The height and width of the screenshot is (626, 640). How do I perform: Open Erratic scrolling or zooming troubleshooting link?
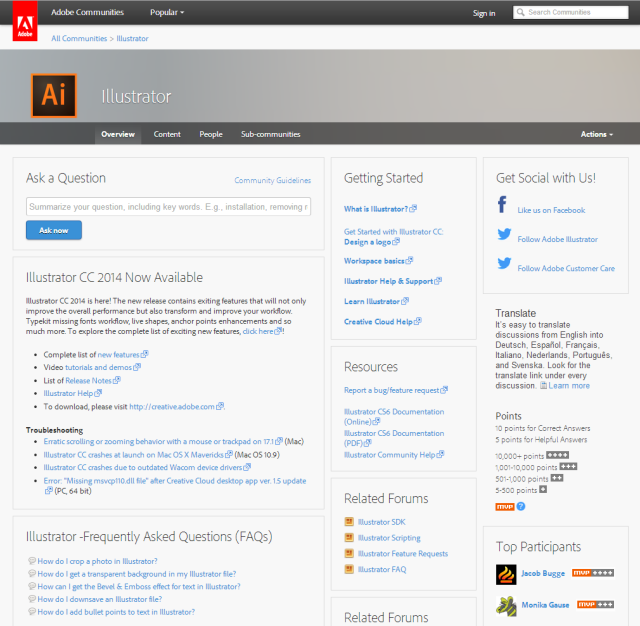click(x=163, y=442)
